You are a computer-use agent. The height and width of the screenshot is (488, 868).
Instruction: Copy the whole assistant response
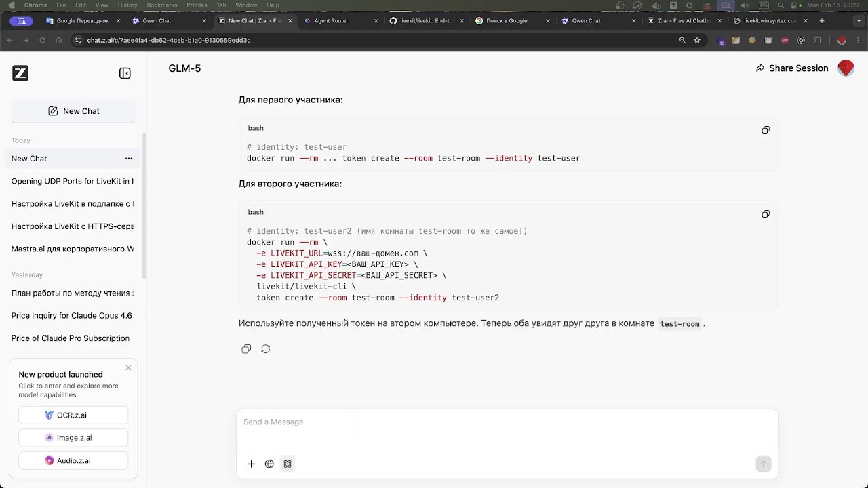246,349
